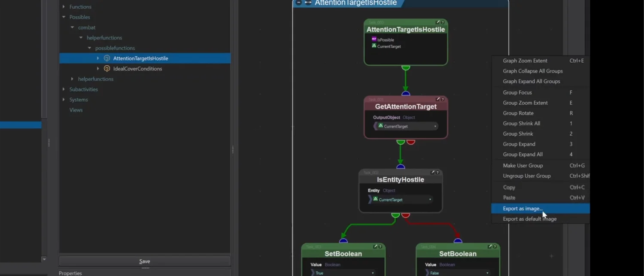Collapse the AttentionTargetIsHostile group with minus button
This screenshot has height=276, width=644.
299,3
